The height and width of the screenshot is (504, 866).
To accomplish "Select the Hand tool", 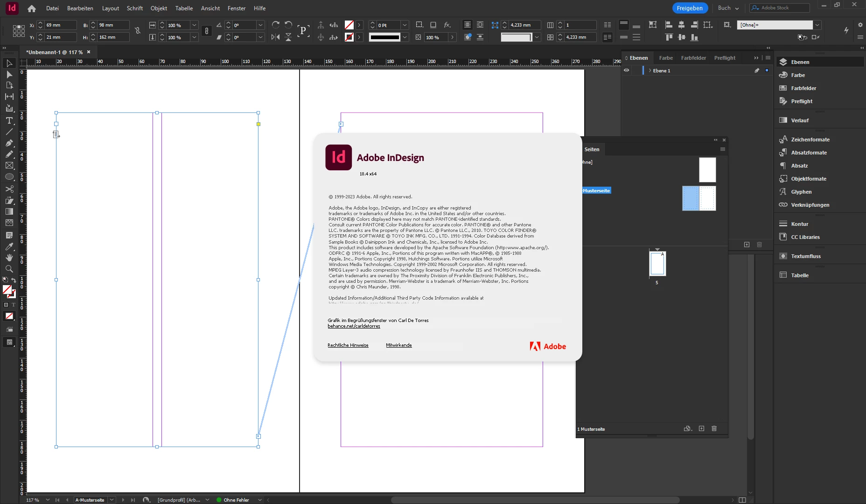I will (9, 258).
